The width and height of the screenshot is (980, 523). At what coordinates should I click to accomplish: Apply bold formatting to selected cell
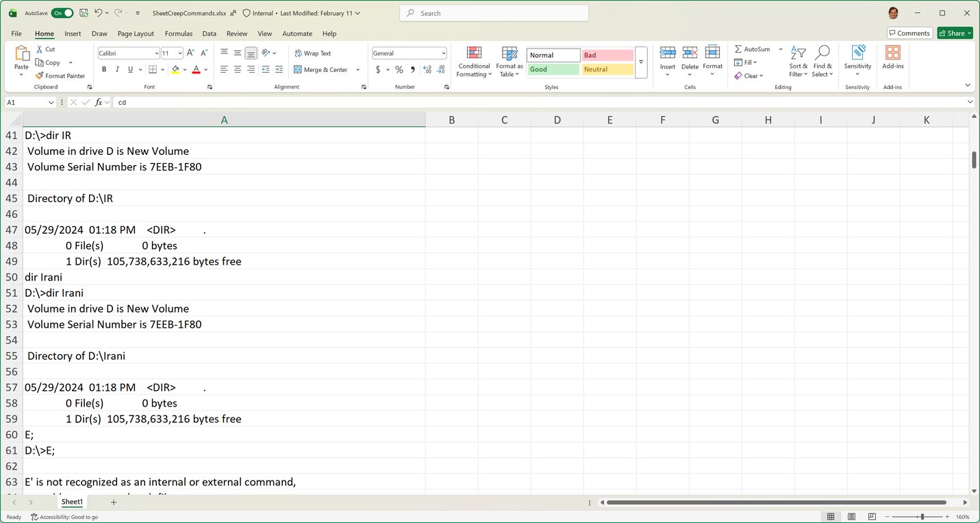[x=103, y=69]
